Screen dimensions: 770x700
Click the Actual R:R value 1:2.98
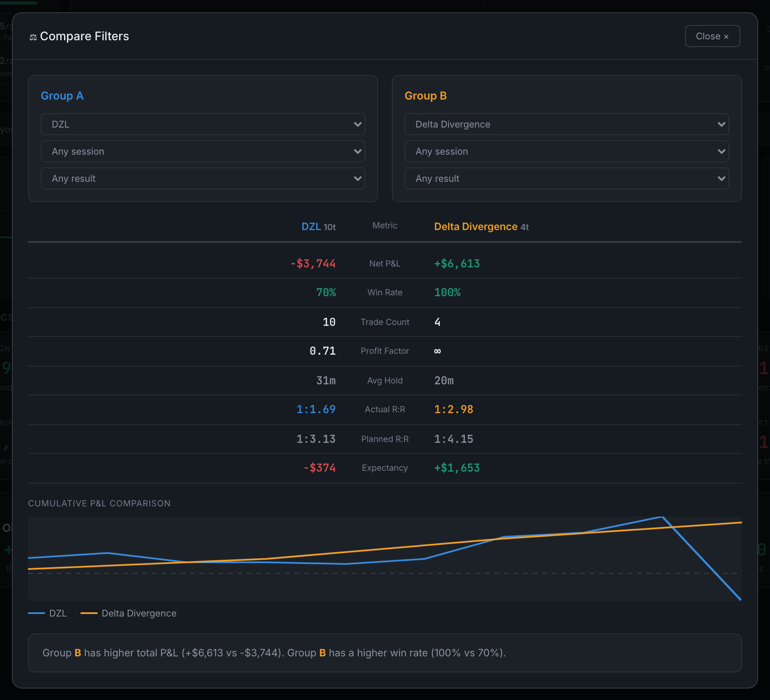point(453,409)
